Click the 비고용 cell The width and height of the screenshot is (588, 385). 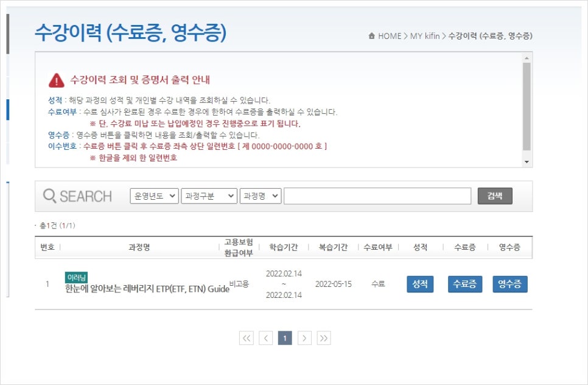coord(239,284)
